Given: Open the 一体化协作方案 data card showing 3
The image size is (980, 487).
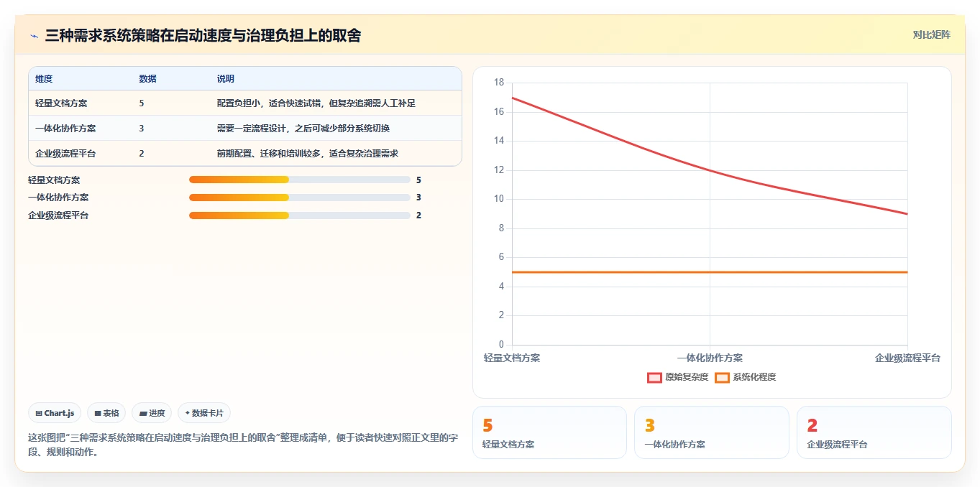Looking at the screenshot, I should click(712, 432).
